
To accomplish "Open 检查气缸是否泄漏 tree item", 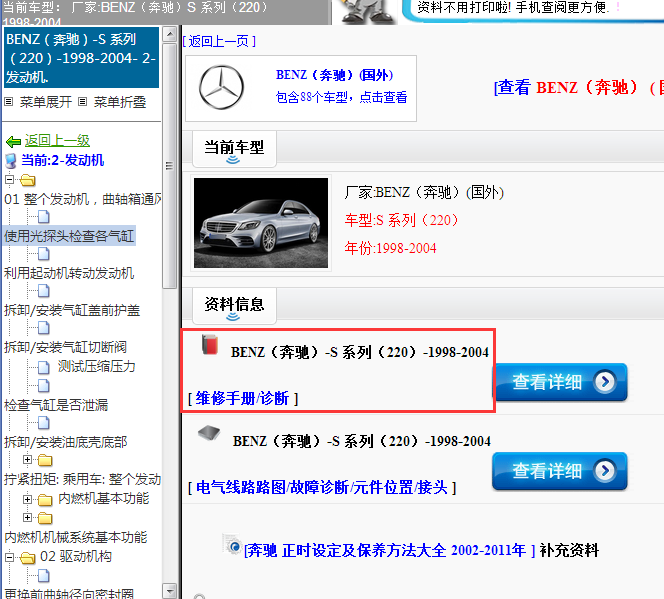I will click(56, 405).
